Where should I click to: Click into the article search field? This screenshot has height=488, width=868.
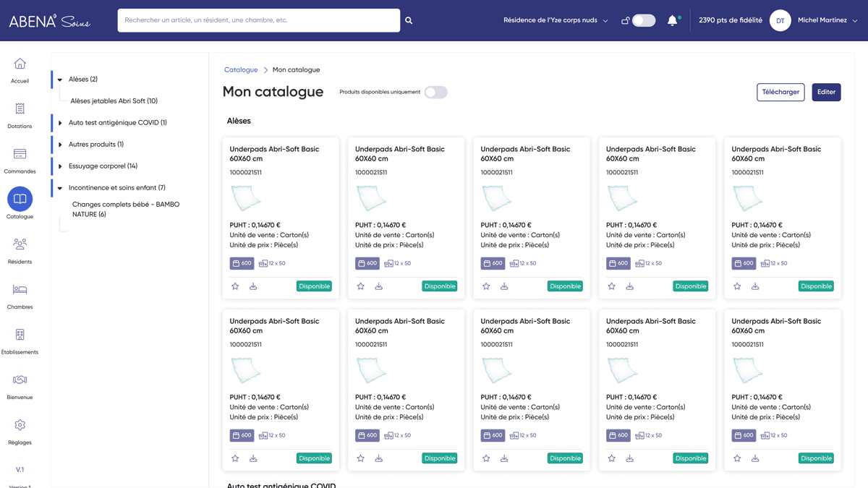click(x=259, y=20)
